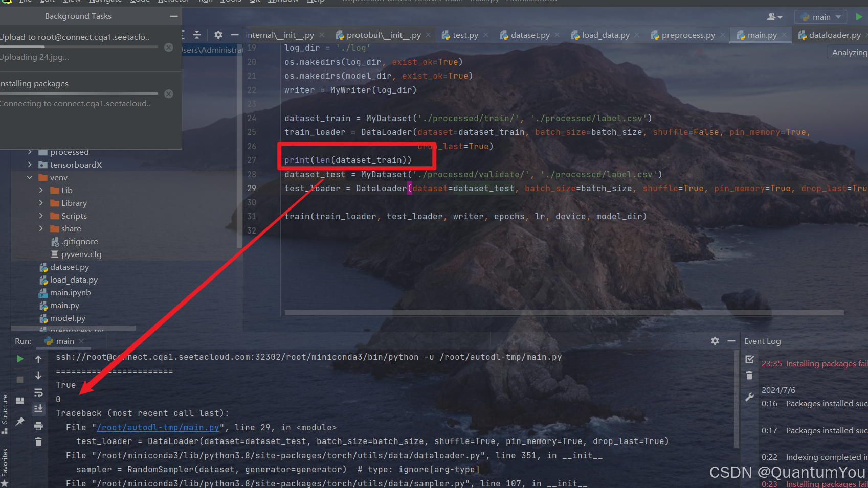
Task: Rerun main with the green play icon in Run panel
Action: pos(20,359)
